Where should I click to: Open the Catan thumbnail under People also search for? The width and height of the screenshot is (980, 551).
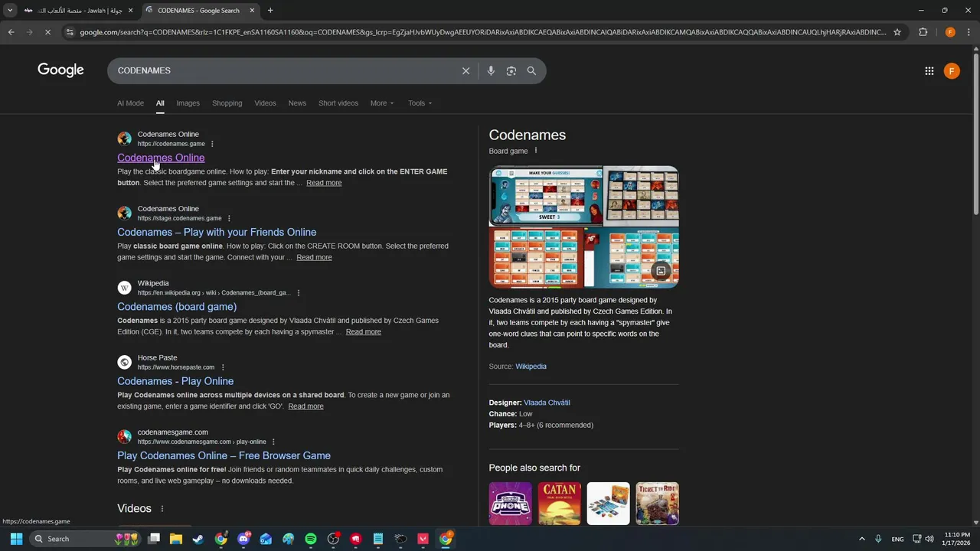(x=559, y=504)
